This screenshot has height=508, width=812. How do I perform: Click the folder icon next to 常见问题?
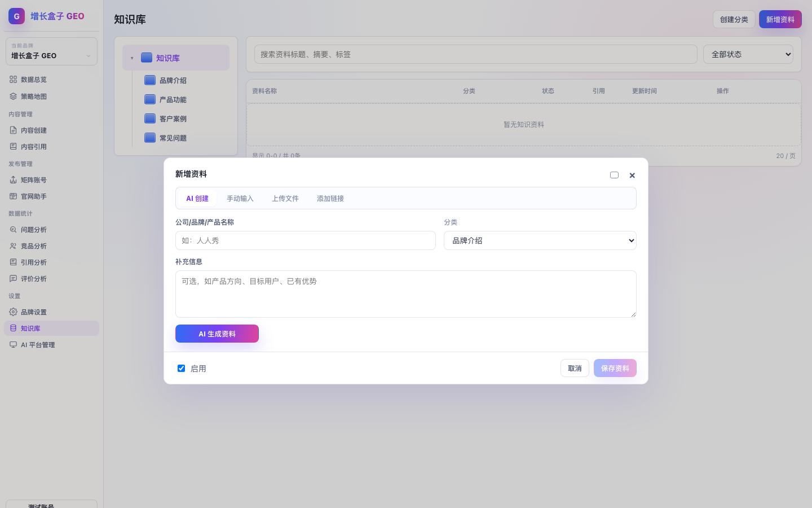click(x=150, y=138)
